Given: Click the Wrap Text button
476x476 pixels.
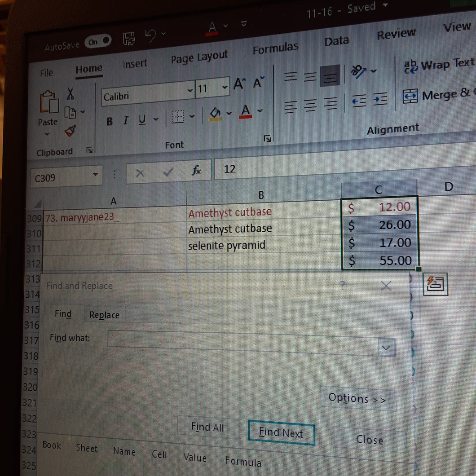Looking at the screenshot, I should coord(439,65).
